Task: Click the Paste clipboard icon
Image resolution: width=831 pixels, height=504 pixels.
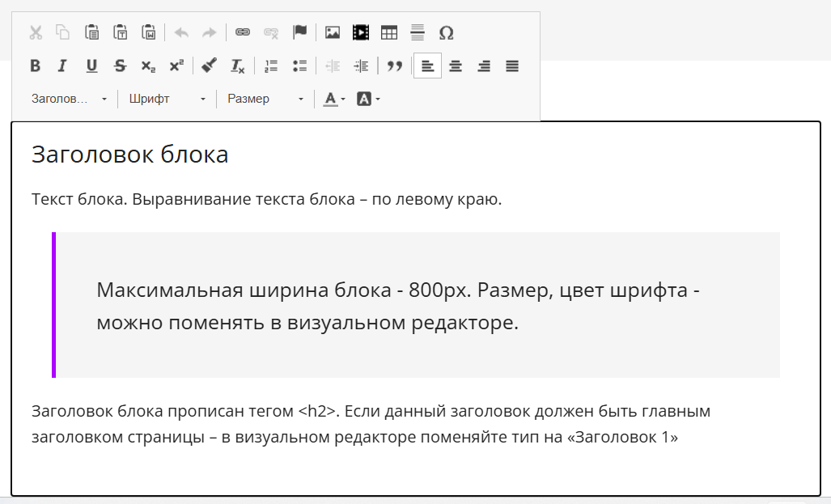Action: (x=91, y=33)
